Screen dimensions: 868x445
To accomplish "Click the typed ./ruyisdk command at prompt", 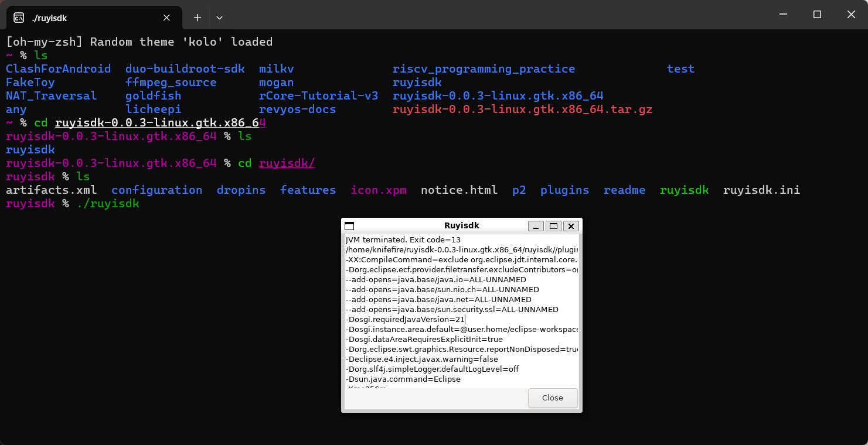I will (108, 204).
